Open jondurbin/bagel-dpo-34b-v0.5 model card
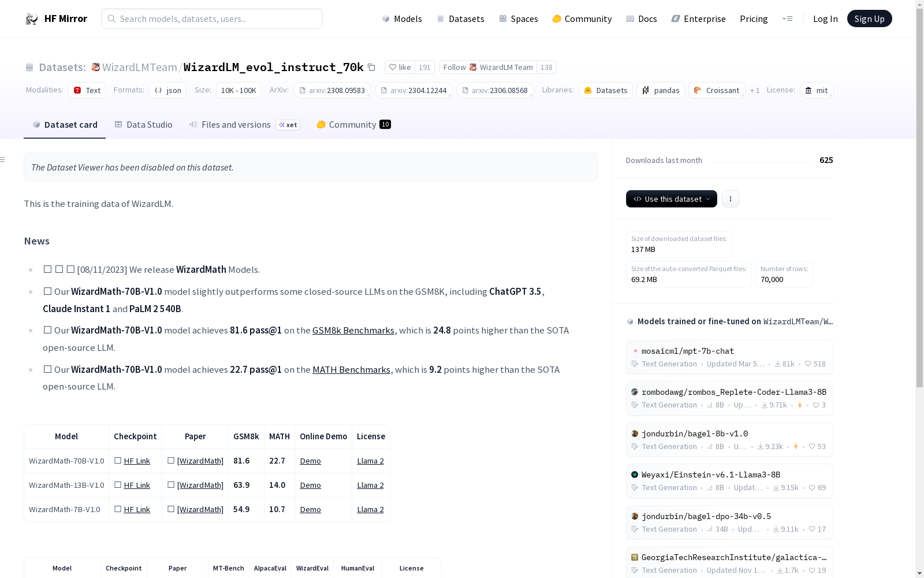Image resolution: width=924 pixels, height=578 pixels. 729,523
